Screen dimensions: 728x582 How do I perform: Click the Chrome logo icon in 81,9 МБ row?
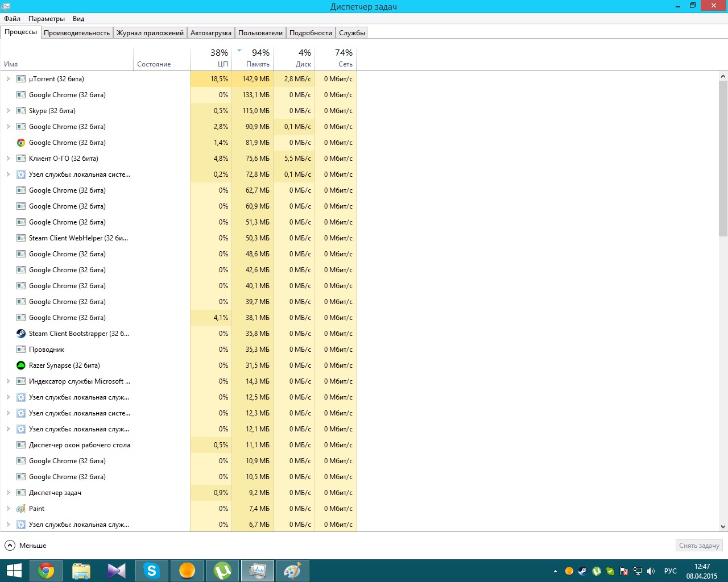tap(21, 143)
